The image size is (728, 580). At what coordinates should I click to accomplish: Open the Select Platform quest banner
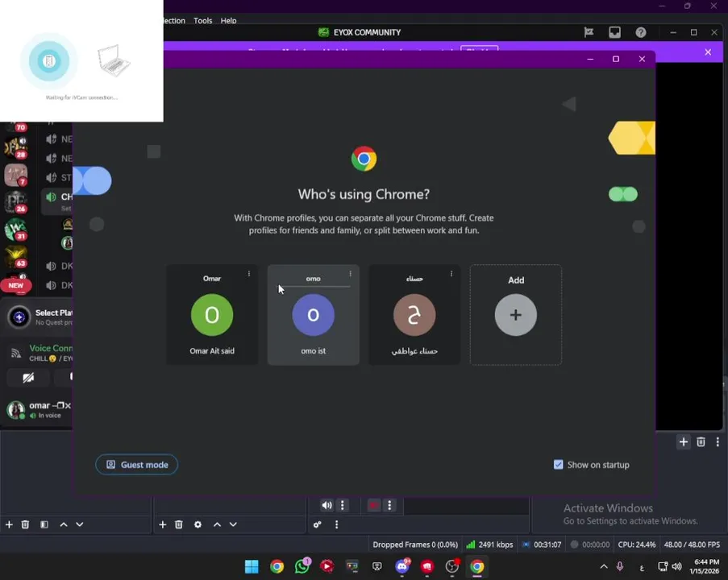tap(38, 317)
